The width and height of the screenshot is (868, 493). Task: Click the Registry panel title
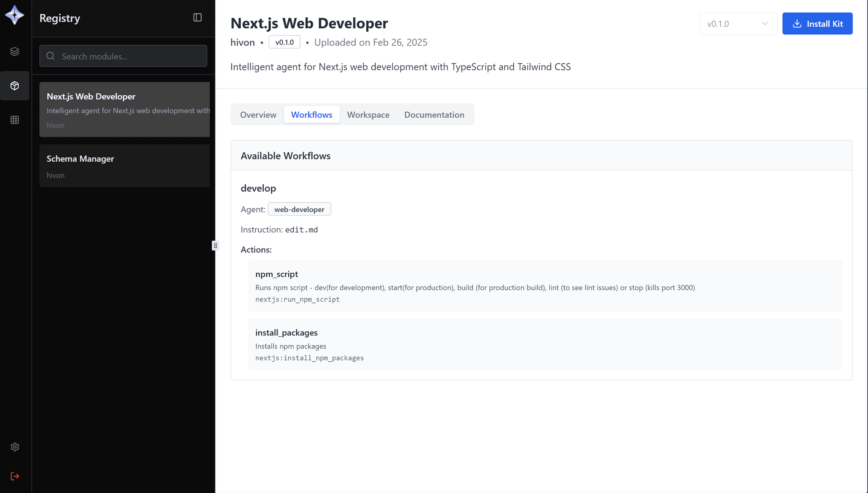(60, 18)
